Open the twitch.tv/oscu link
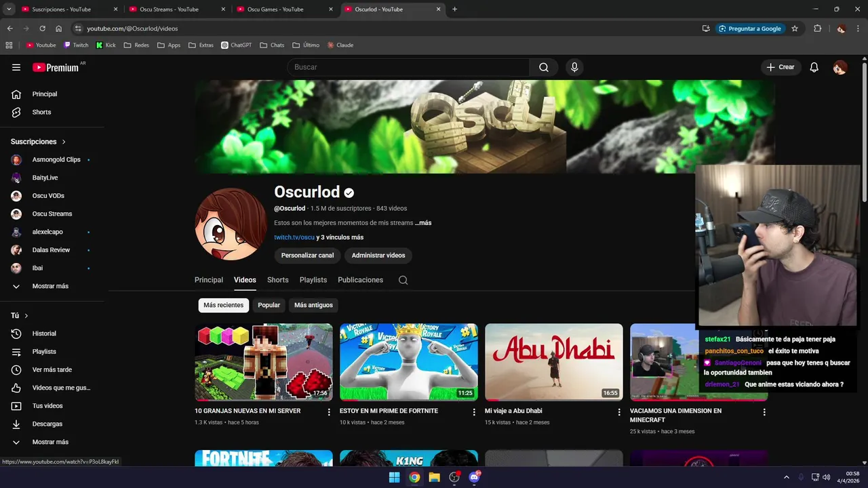Viewport: 868px width, 488px height. pyautogui.click(x=294, y=237)
